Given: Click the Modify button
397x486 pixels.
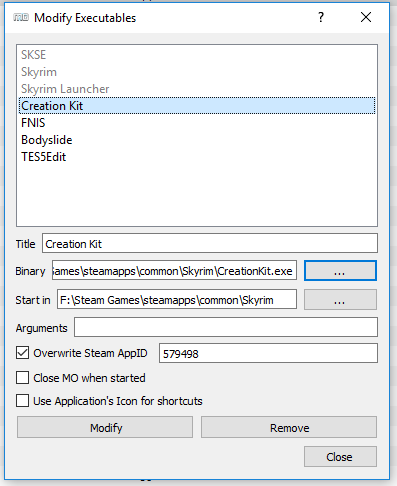Looking at the screenshot, I should (x=105, y=427).
